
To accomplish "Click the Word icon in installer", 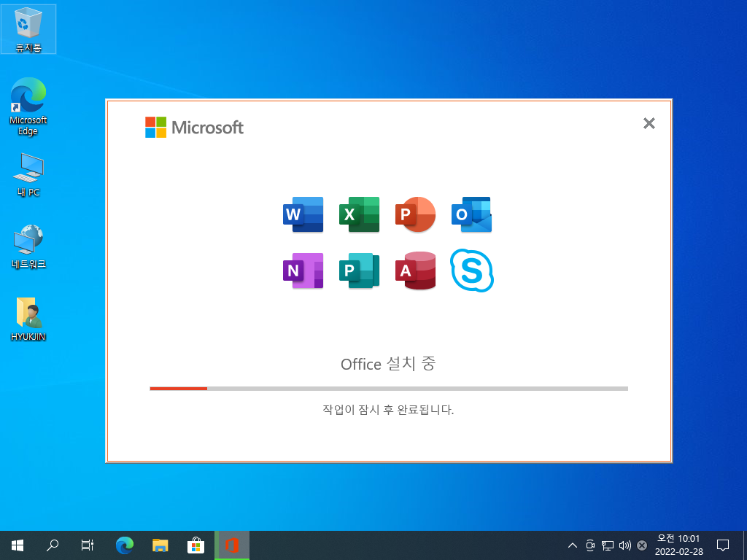I will click(x=303, y=214).
